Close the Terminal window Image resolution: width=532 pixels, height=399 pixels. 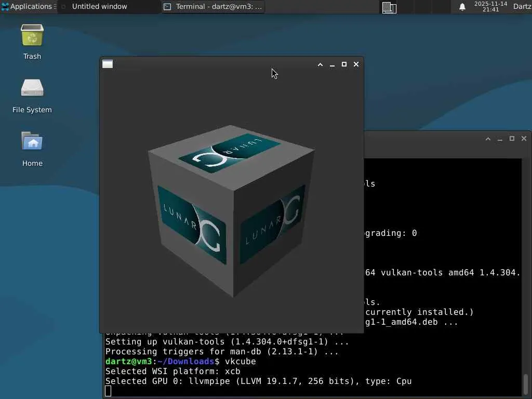click(524, 138)
